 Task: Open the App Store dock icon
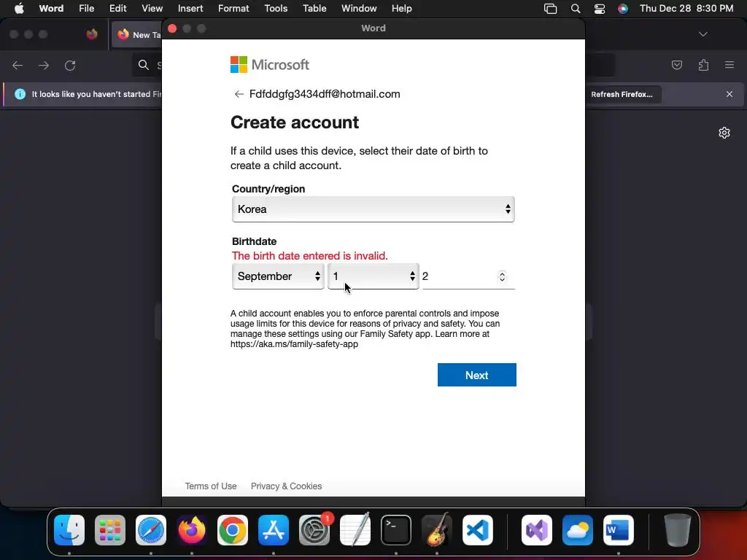click(x=274, y=530)
